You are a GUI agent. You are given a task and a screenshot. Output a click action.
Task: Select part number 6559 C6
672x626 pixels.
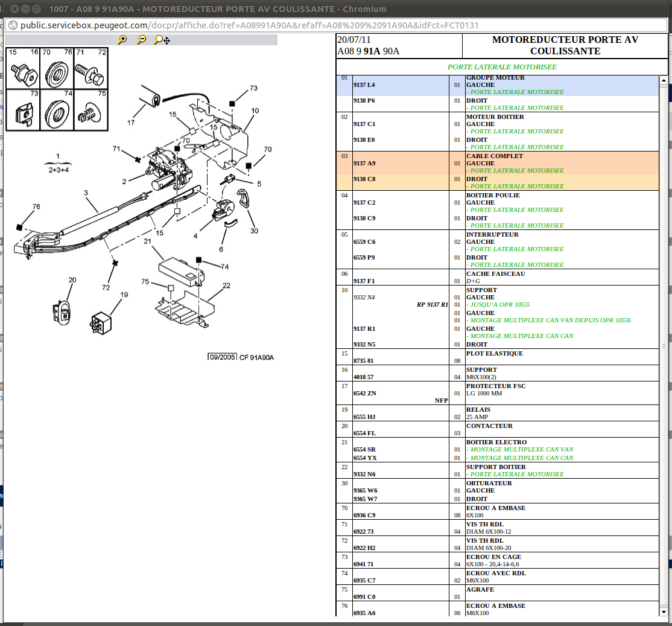(364, 242)
